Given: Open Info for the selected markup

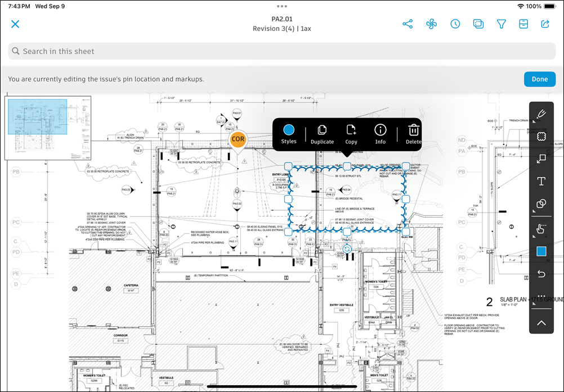Looking at the screenshot, I should tap(380, 134).
